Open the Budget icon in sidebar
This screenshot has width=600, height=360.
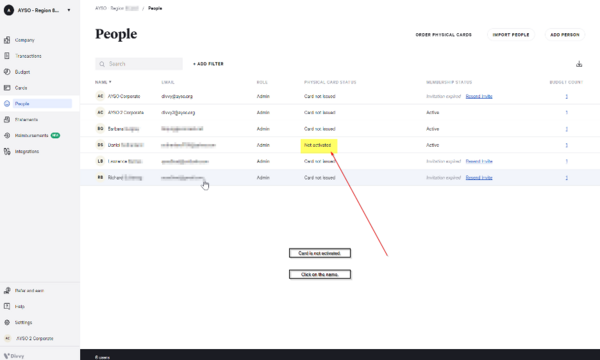coord(7,72)
